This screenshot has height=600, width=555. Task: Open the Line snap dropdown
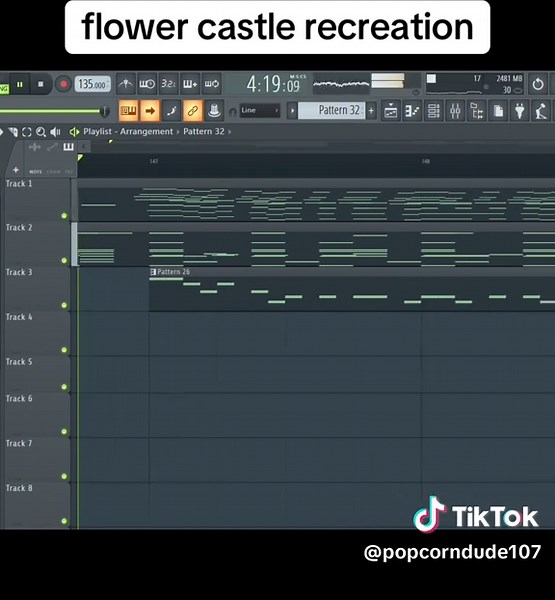tap(260, 111)
